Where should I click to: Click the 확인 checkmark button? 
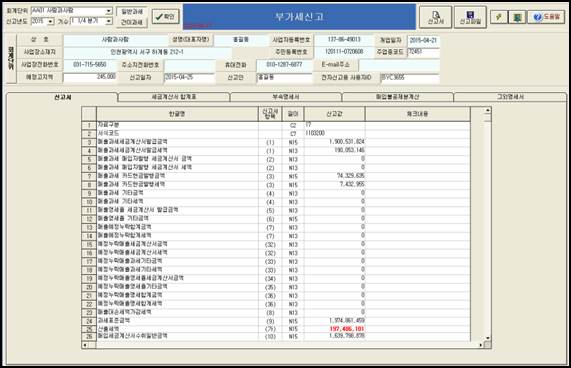[165, 16]
